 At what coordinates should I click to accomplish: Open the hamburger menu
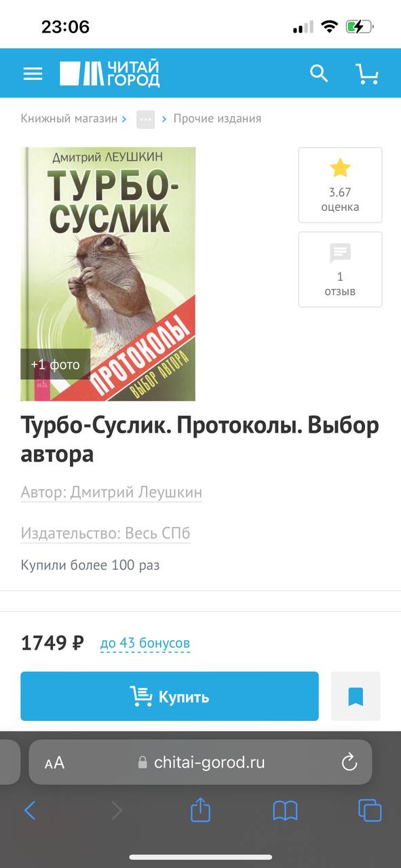pyautogui.click(x=33, y=74)
